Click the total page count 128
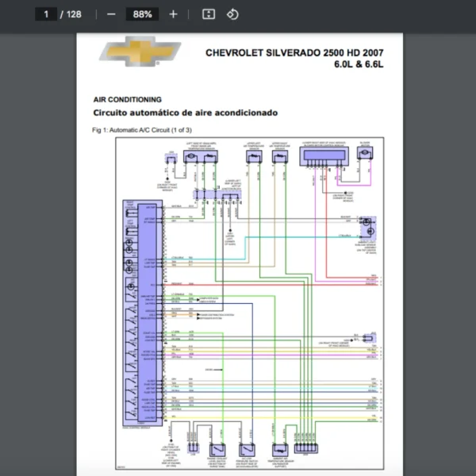Image resolution: width=476 pixels, height=476 pixels. pos(74,14)
